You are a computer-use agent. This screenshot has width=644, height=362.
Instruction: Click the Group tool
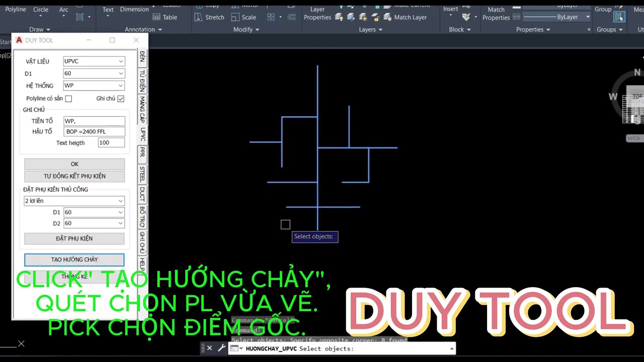[x=603, y=10]
